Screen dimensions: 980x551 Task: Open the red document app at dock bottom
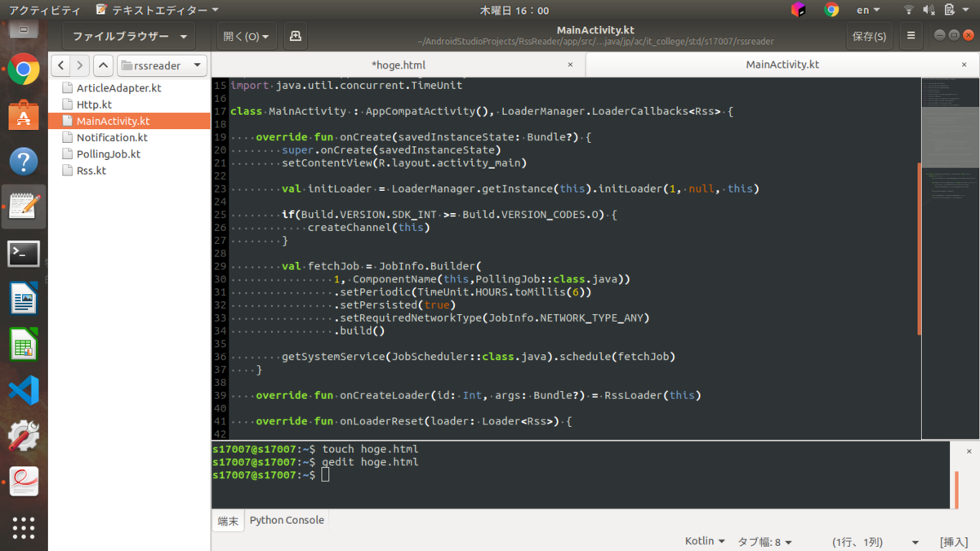coord(24,482)
